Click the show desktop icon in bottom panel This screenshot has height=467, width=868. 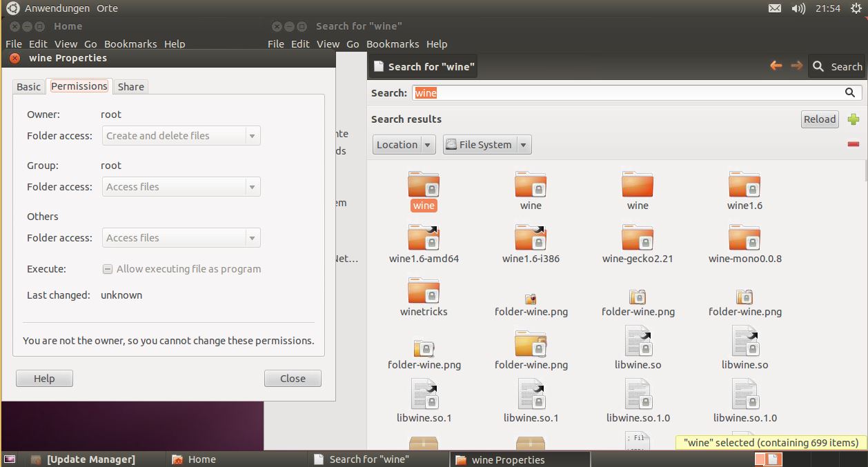click(x=10, y=459)
